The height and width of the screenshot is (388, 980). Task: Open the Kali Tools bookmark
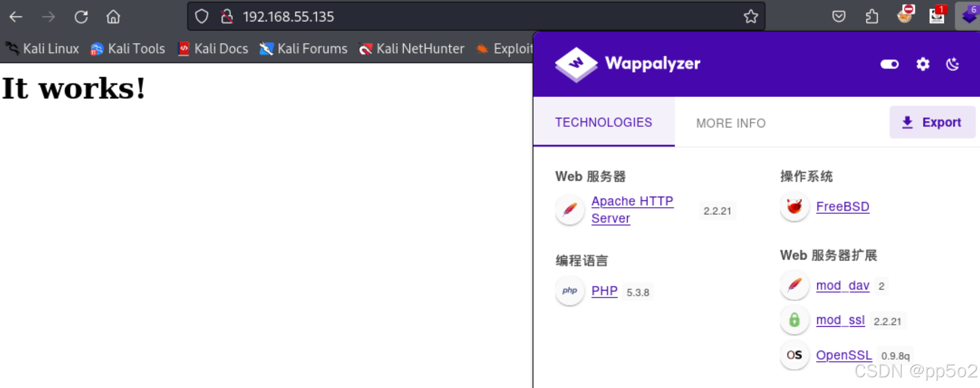[x=127, y=48]
